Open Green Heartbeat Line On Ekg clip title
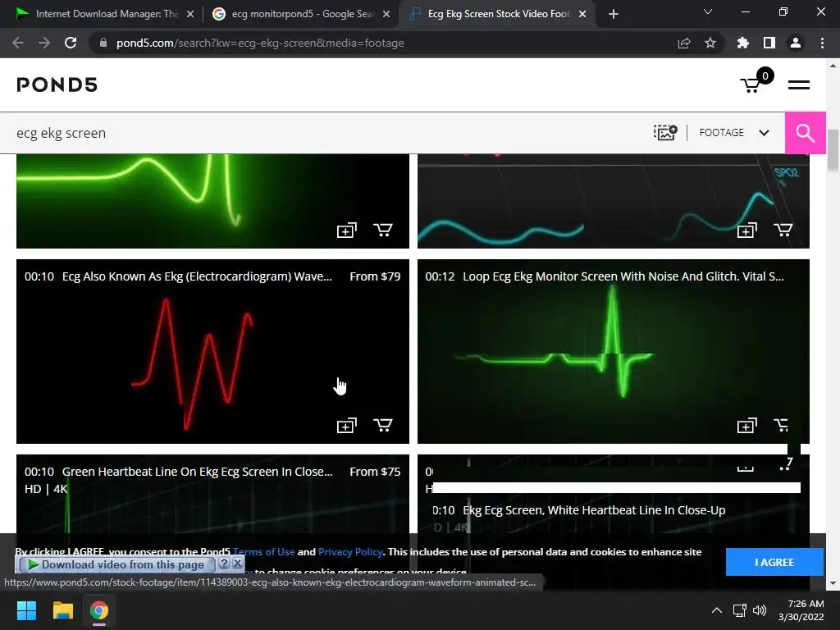Viewport: 840px width, 630px height. 197,472
